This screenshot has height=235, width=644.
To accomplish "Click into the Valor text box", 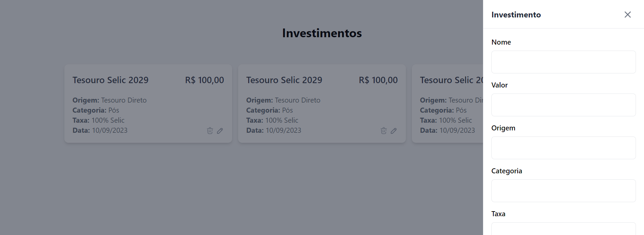I will coord(563,105).
